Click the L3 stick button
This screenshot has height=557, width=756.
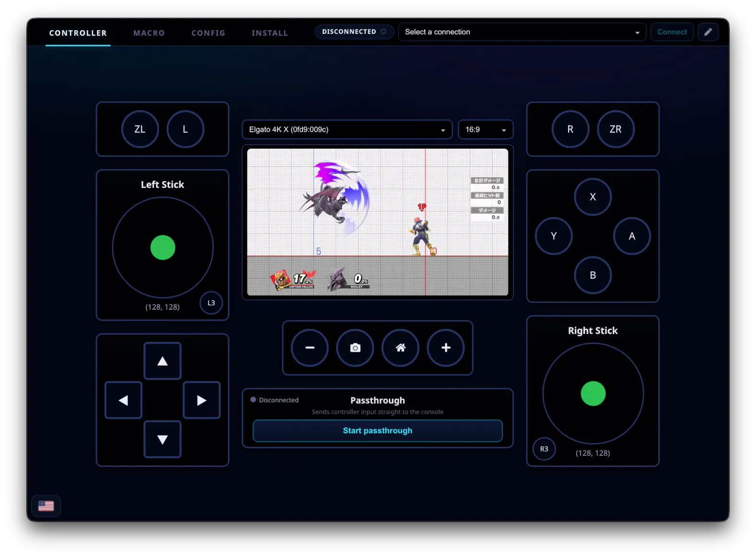point(211,303)
